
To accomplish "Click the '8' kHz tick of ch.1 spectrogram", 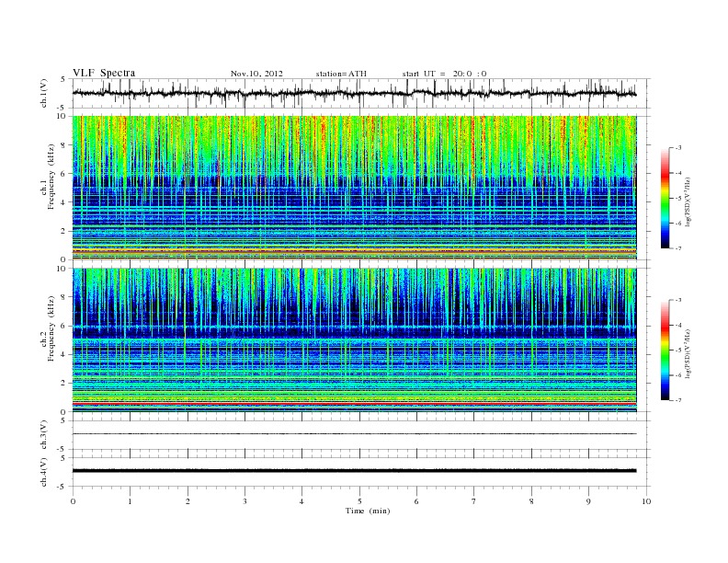I will (x=63, y=145).
